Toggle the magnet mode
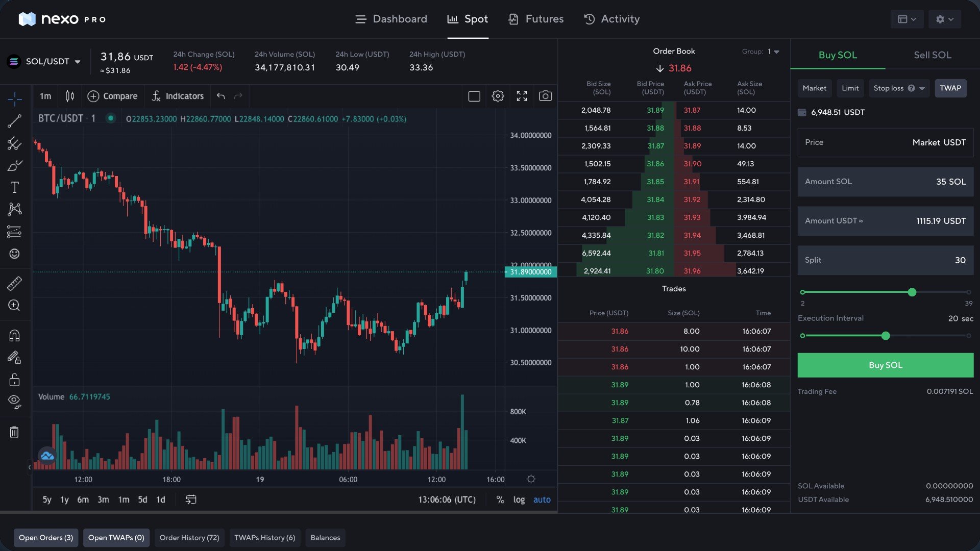Image resolution: width=980 pixels, height=551 pixels. 14,335
